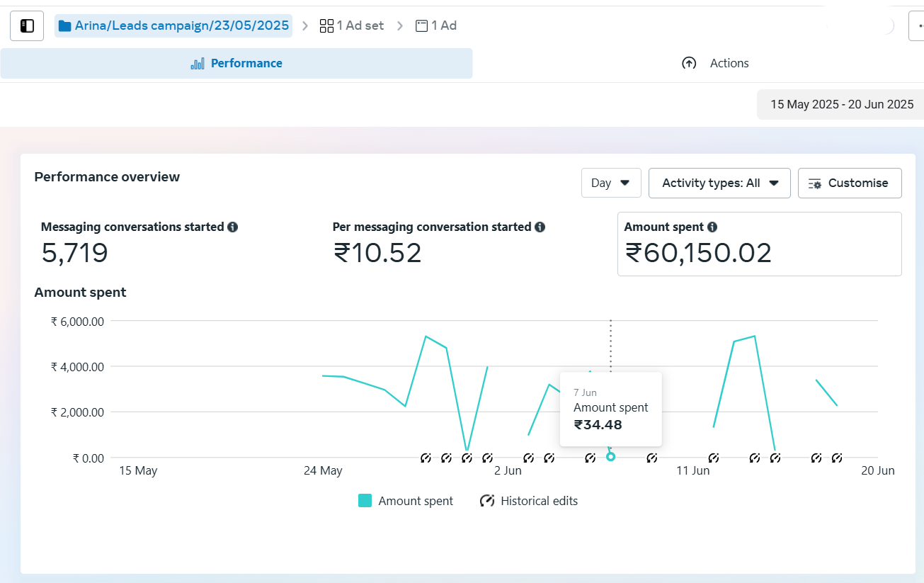Screen dimensions: 924x583
Task: Click info icon next to Amount spent
Action: click(x=712, y=227)
